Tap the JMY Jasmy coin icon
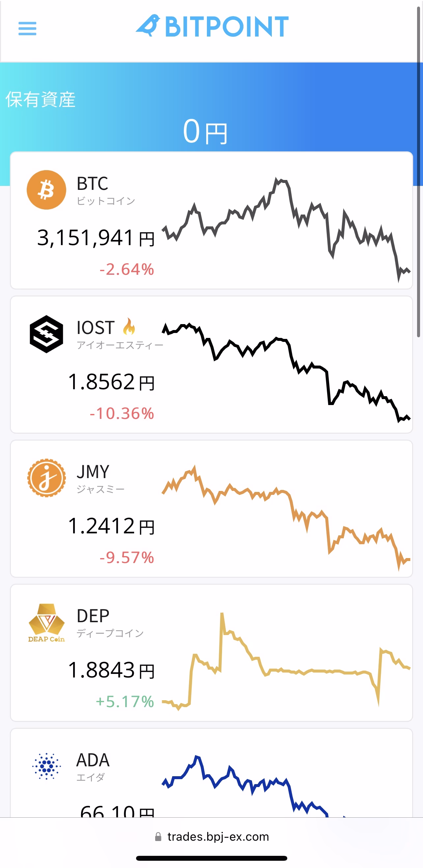The image size is (423, 868). [x=46, y=478]
